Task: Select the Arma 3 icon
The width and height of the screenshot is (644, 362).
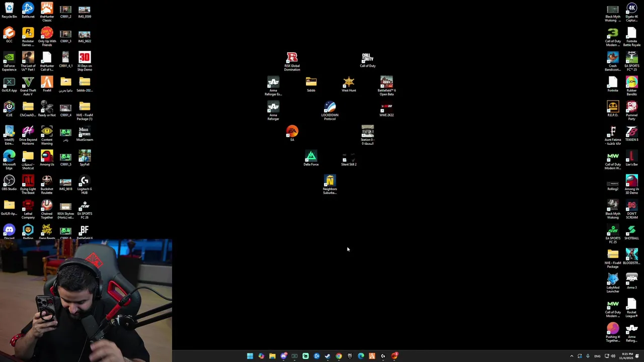Action: click(632, 281)
